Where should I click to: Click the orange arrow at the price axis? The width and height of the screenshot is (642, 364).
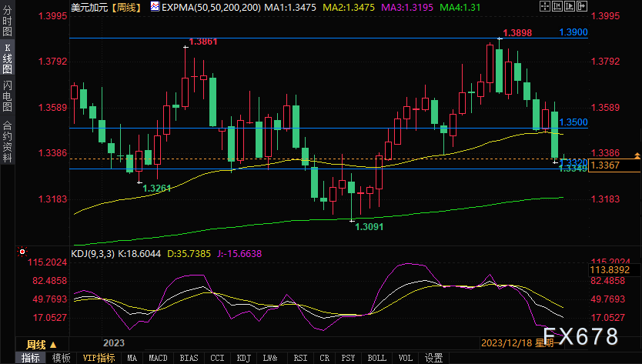[x=637, y=155]
